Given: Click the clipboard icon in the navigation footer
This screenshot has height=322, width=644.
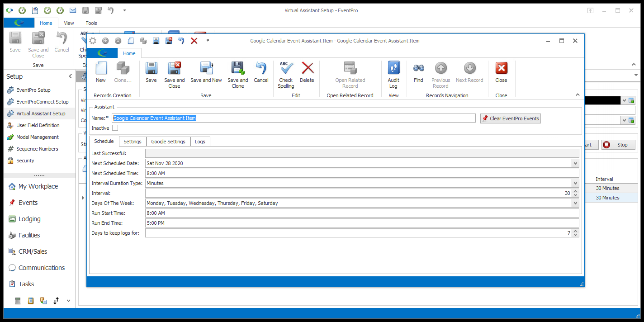Looking at the screenshot, I should (31, 300).
